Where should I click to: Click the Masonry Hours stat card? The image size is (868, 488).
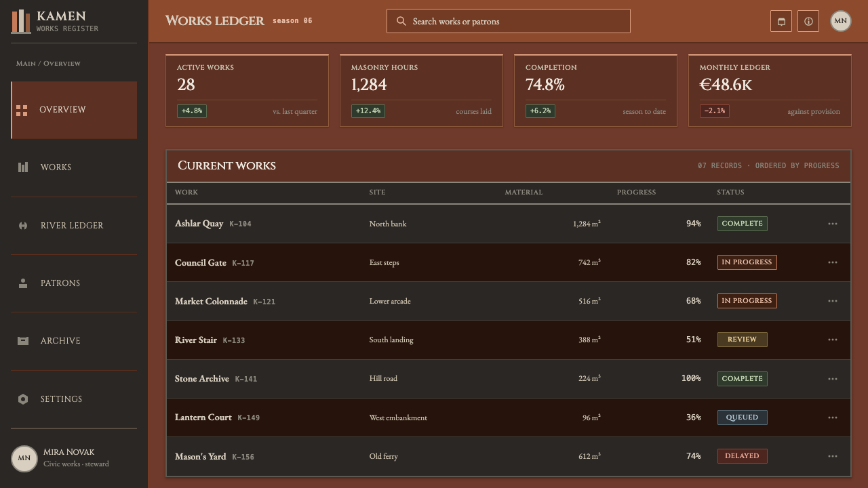[421, 90]
